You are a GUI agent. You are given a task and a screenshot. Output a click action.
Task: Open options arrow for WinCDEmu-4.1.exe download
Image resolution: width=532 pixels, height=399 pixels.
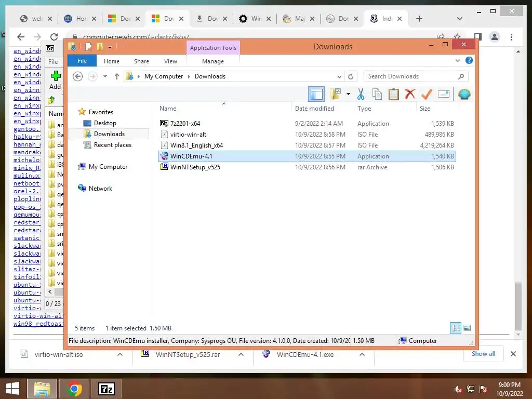[x=362, y=354]
